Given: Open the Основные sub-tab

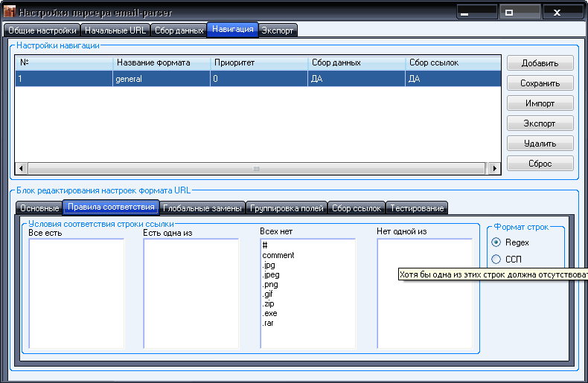Looking at the screenshot, I should point(39,208).
